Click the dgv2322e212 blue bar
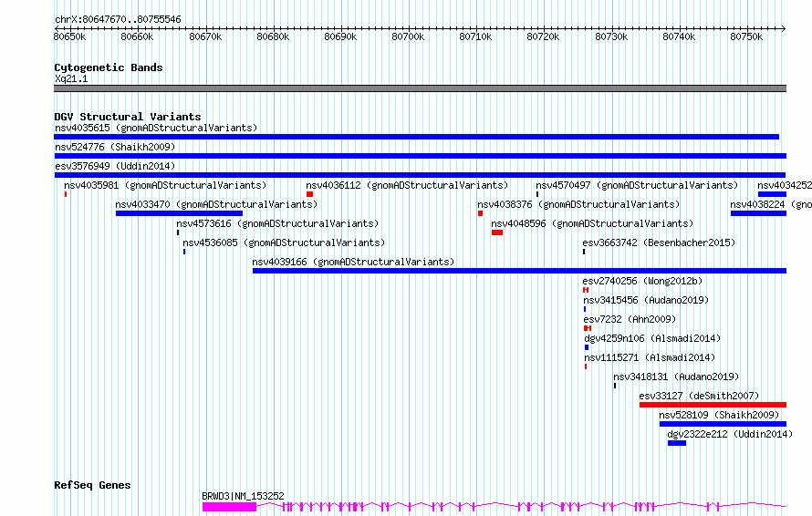Image resolution: width=812 pixels, height=516 pixels. [677, 443]
